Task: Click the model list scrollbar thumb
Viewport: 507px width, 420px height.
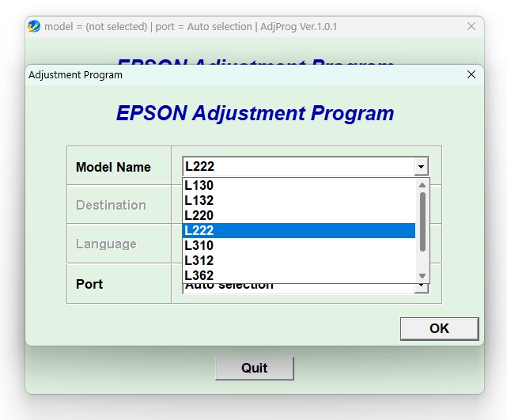Action: pos(422,221)
